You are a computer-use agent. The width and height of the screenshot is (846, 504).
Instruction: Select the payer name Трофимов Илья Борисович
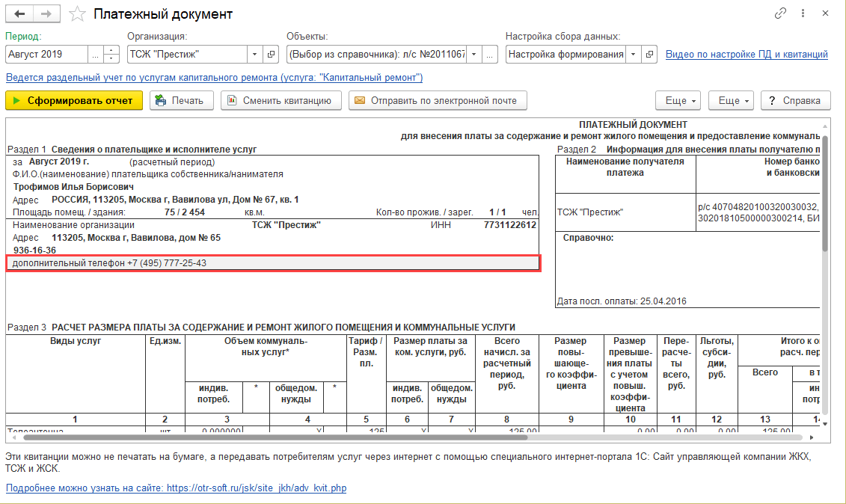[73, 187]
